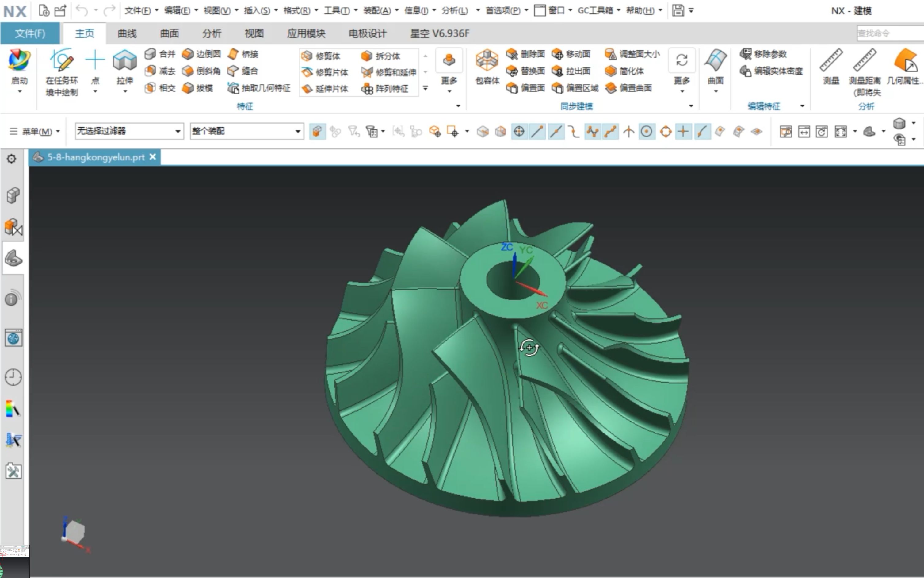Select the 修剪体 (Trim Body) icon
This screenshot has width=924, height=578.
tap(307, 56)
